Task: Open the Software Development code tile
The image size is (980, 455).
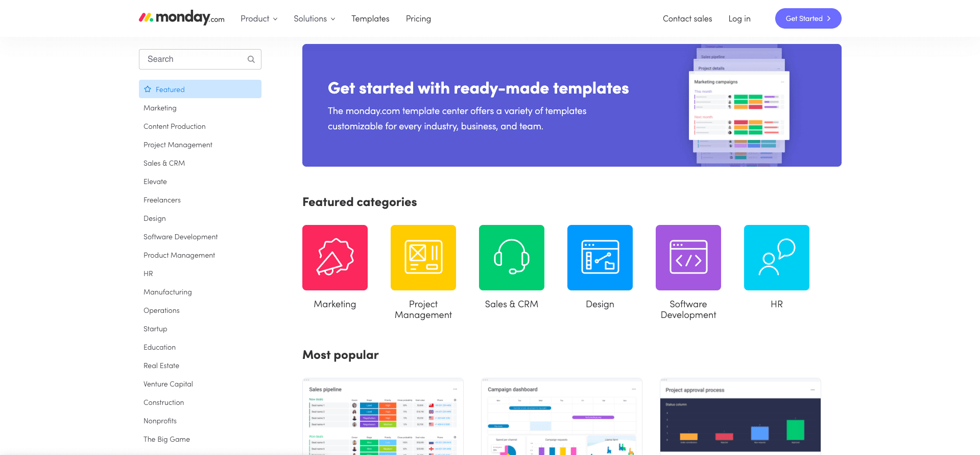Action: tap(688, 258)
